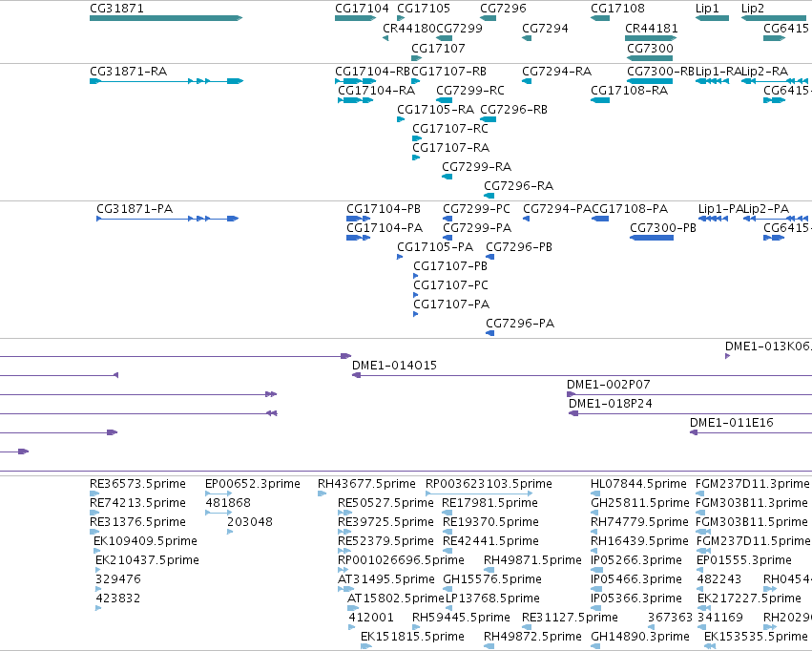Image resolution: width=812 pixels, height=651 pixels.
Task: Click the '423832' EST label
Action: coord(118,598)
